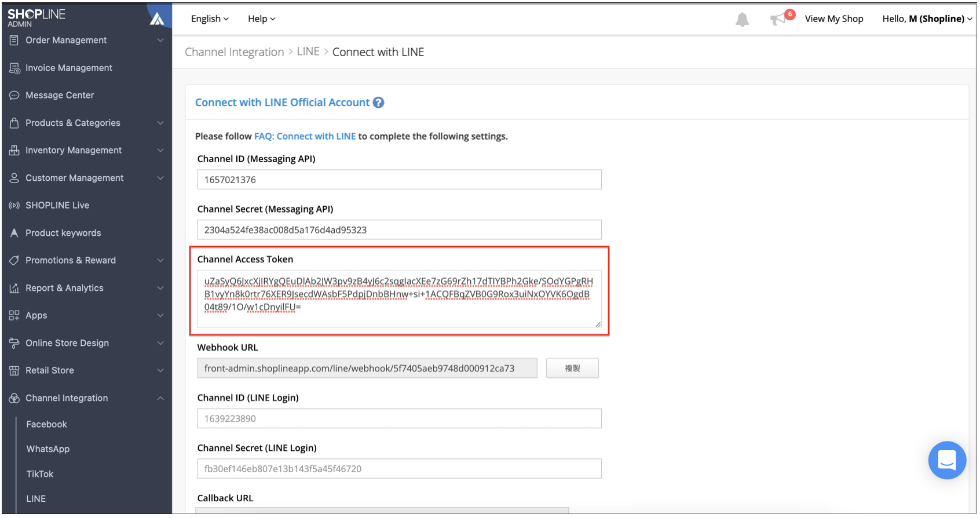Open FAQ: Connect with LINE link

[x=305, y=136]
